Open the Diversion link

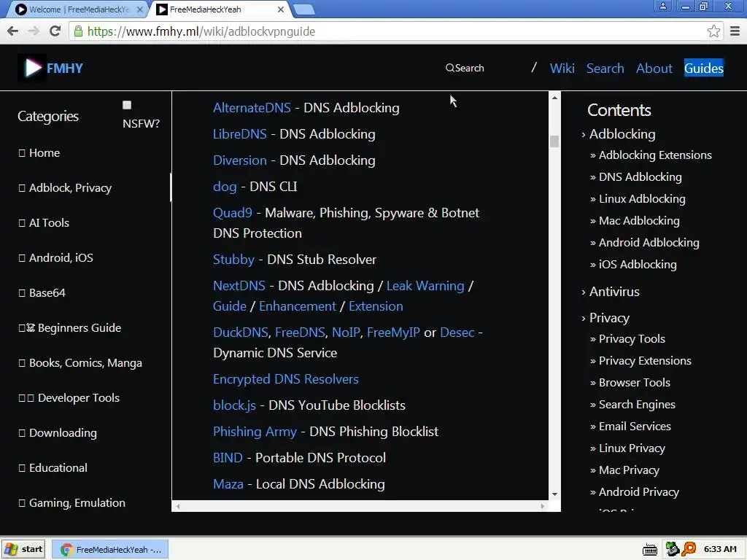(x=239, y=160)
